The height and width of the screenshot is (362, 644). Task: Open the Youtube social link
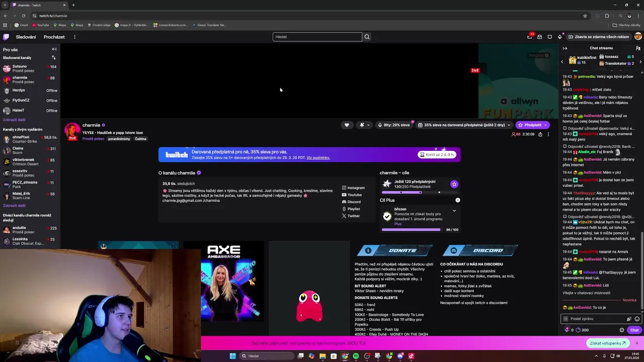click(x=352, y=195)
